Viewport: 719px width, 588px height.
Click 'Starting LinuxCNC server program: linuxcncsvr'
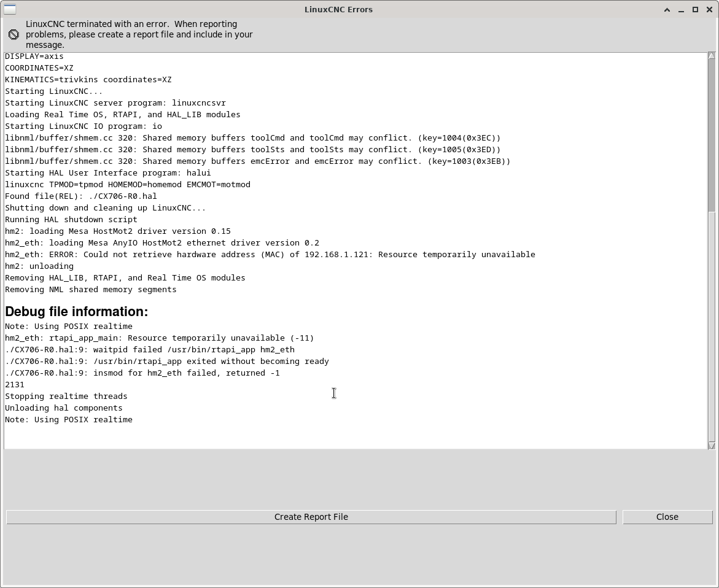(115, 103)
